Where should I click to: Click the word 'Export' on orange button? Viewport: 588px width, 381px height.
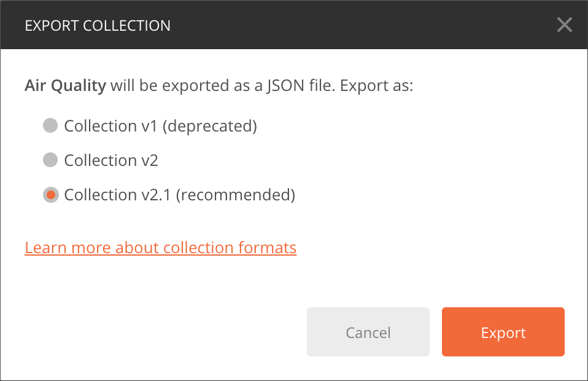(x=503, y=333)
